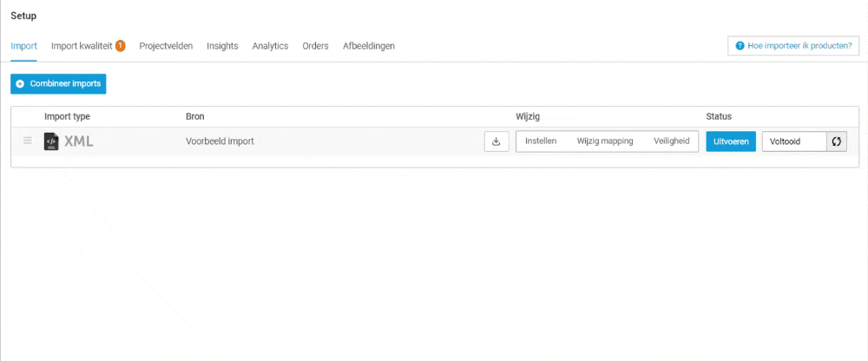This screenshot has width=868, height=361.
Task: Open the Import tab
Action: (x=23, y=46)
